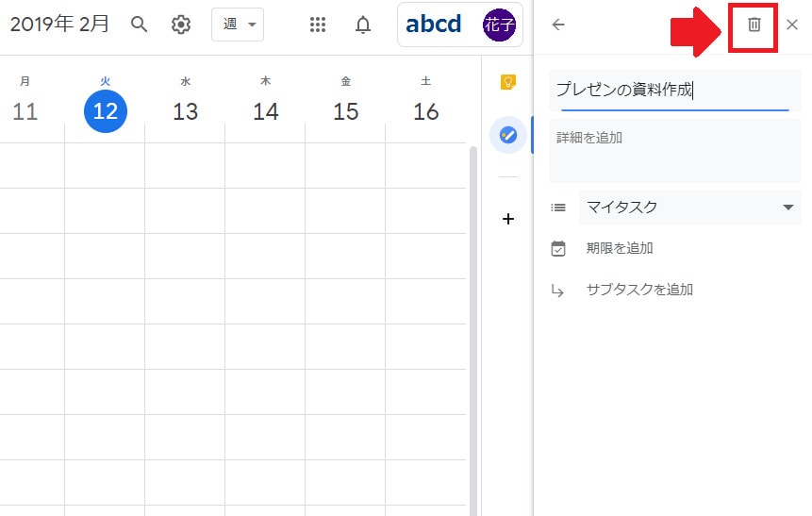Open the settings gear menu
This screenshot has width=812, height=516.
click(181, 25)
